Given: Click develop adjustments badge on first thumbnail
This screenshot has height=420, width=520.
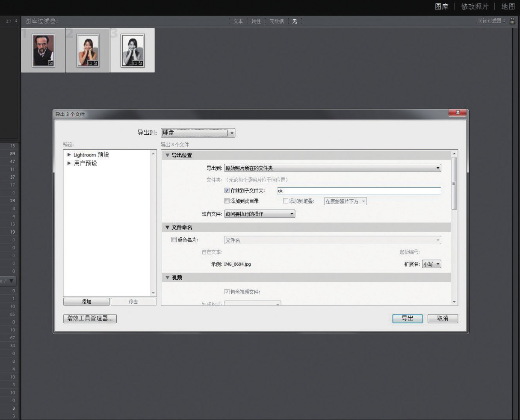Looking at the screenshot, I should click(x=52, y=63).
